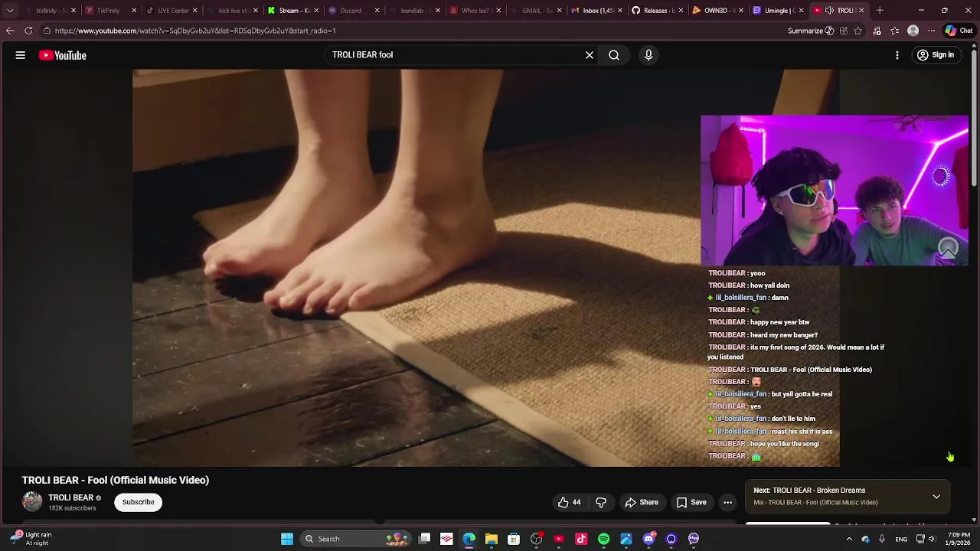Open File Explorer from the taskbar
The height and width of the screenshot is (551, 980).
pyautogui.click(x=492, y=539)
